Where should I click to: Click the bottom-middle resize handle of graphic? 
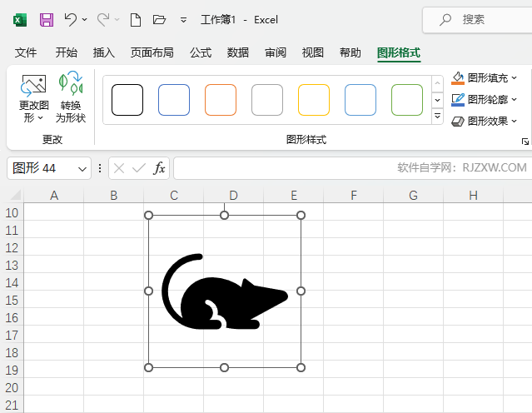[224, 367]
